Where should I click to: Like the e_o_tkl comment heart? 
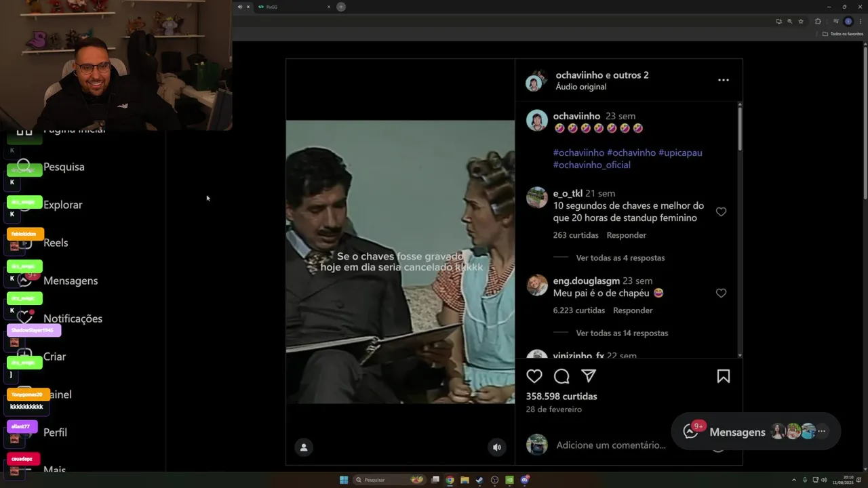click(x=721, y=212)
